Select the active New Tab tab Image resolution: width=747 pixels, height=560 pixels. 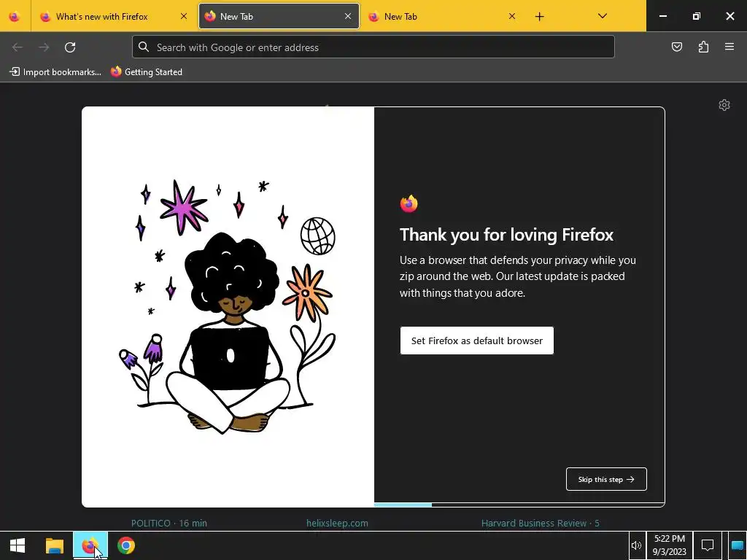(x=279, y=16)
